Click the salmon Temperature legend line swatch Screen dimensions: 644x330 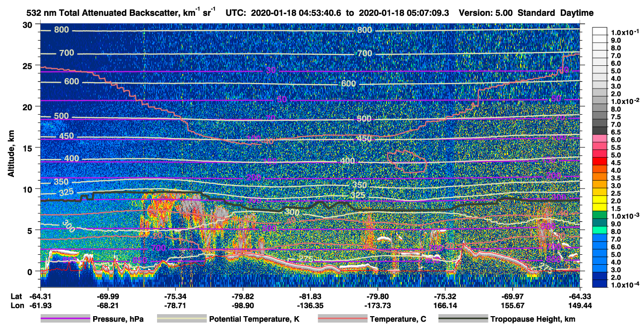tap(342, 319)
